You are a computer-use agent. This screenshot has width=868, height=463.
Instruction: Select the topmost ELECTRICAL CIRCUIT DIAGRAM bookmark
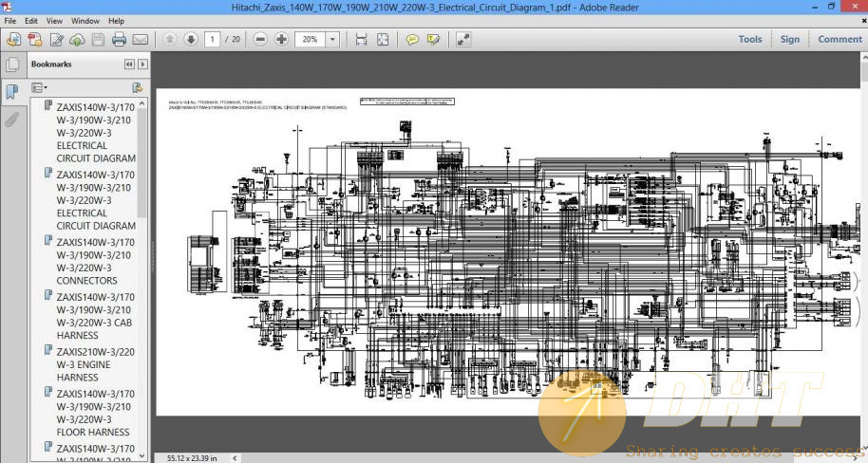point(96,133)
